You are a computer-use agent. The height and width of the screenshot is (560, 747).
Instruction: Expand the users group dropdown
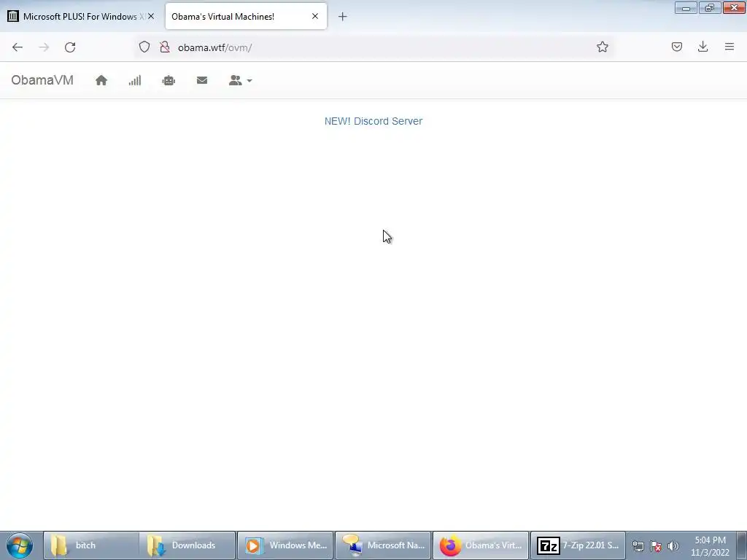240,80
